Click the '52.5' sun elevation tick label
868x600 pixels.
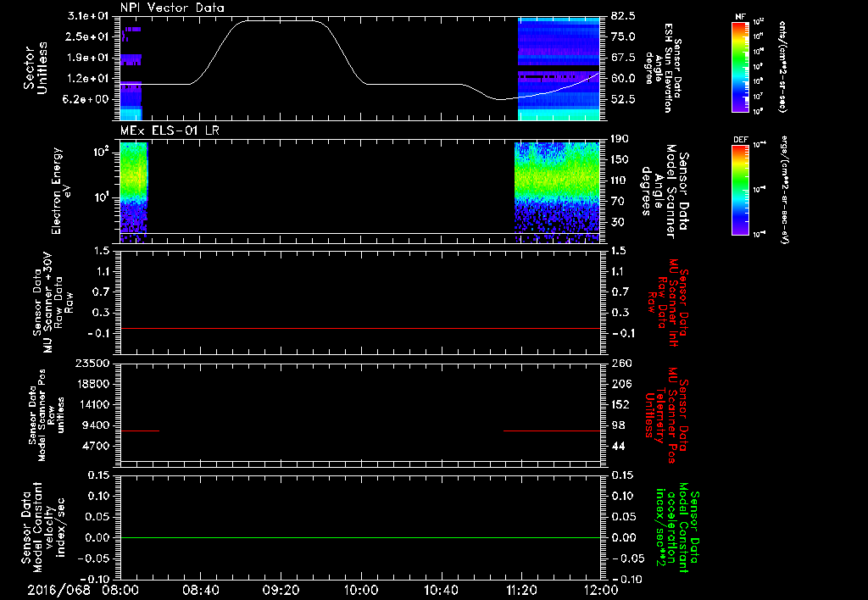(x=623, y=99)
